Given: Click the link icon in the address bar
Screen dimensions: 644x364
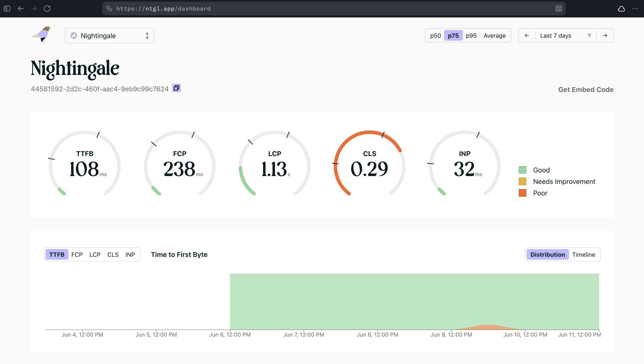Looking at the screenshot, I should click(109, 9).
